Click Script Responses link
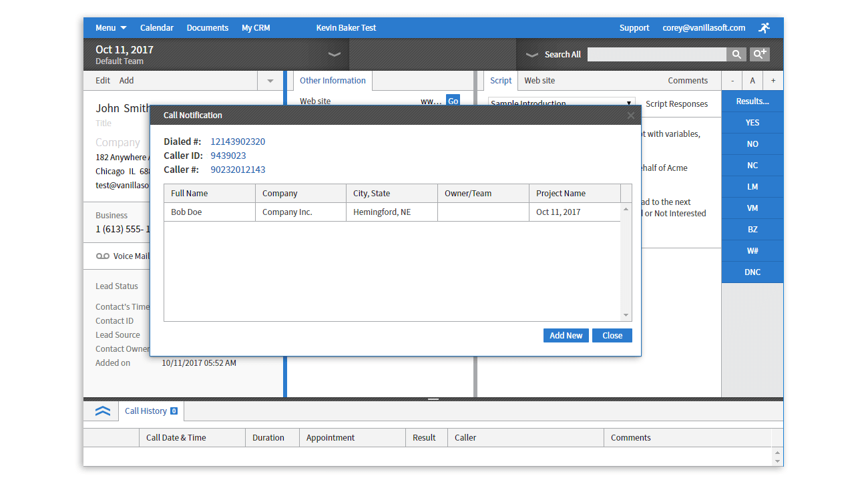The height and width of the screenshot is (484, 868). 676,103
